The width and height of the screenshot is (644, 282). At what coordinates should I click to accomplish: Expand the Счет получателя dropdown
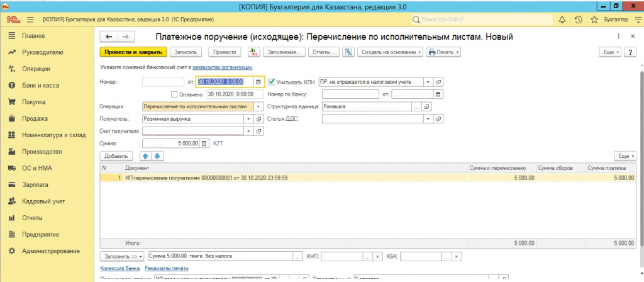point(248,131)
